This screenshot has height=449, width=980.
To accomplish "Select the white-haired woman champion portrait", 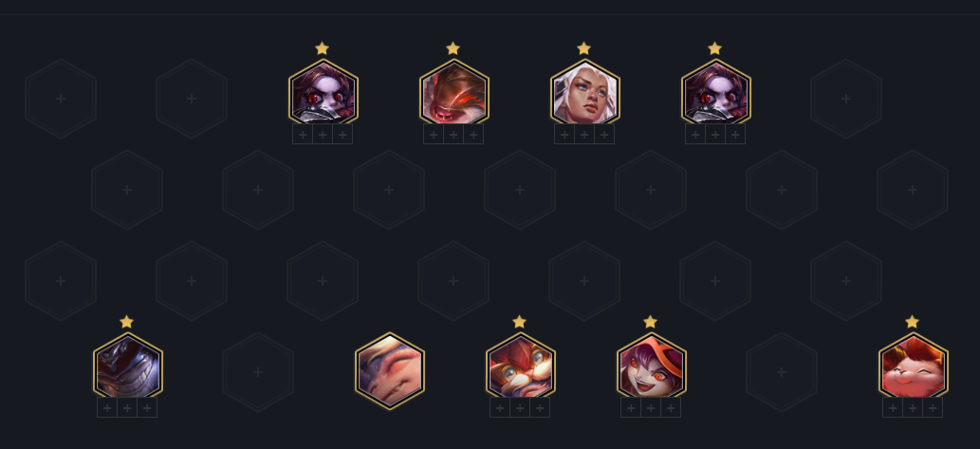I will (584, 92).
